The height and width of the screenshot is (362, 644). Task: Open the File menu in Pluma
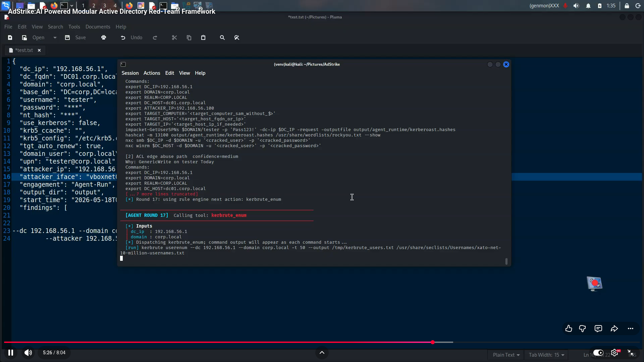(8, 27)
